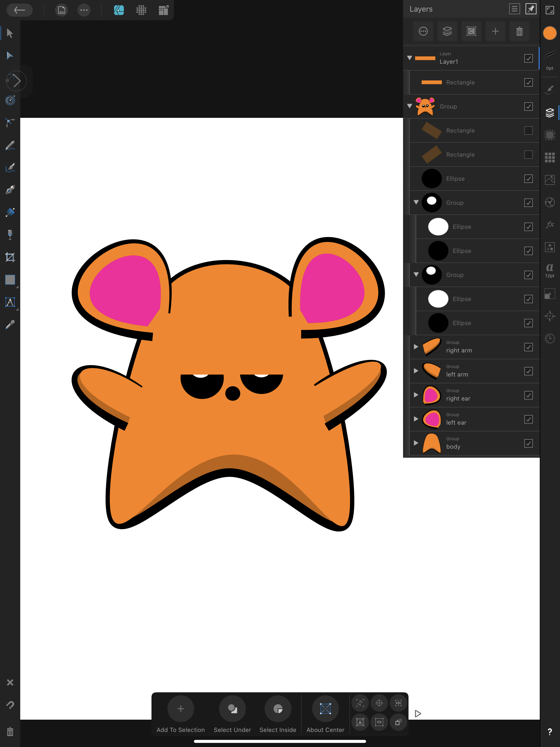Open the fx Layer Effects studio
The height and width of the screenshot is (747, 560).
[550, 224]
